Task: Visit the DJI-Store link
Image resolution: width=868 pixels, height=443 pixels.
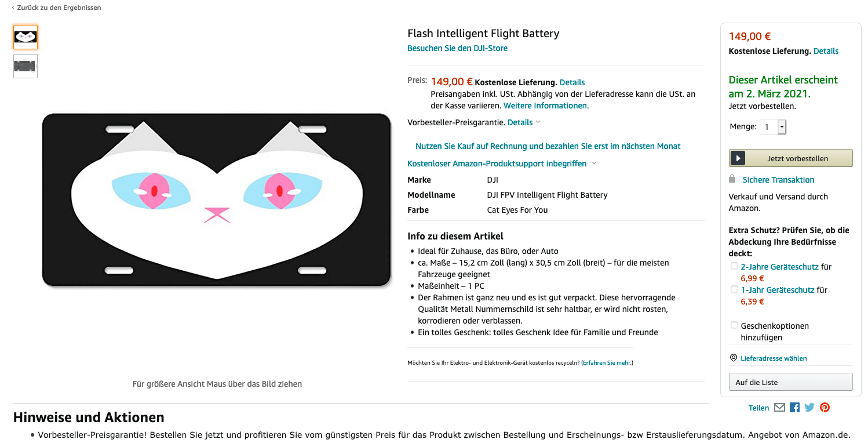Action: (x=457, y=48)
